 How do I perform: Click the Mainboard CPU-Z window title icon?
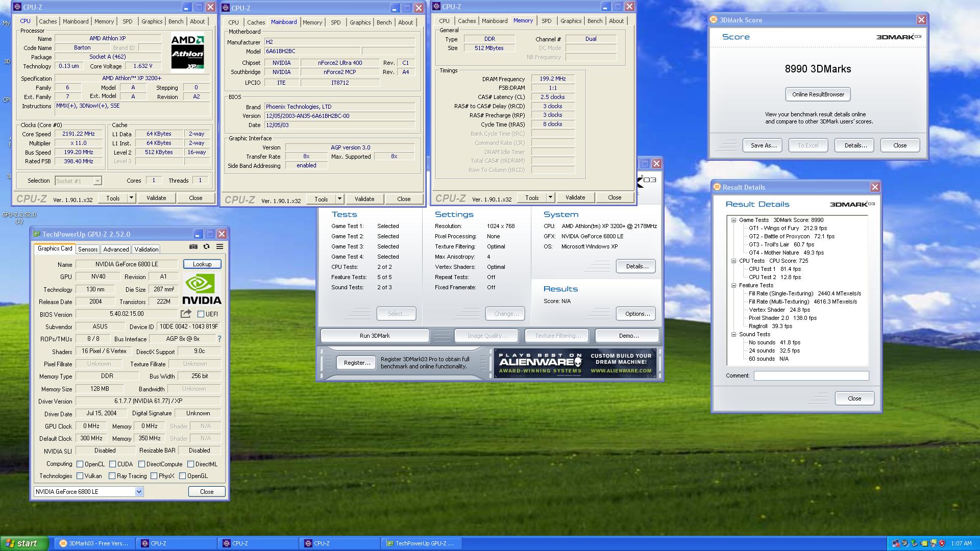pos(226,8)
